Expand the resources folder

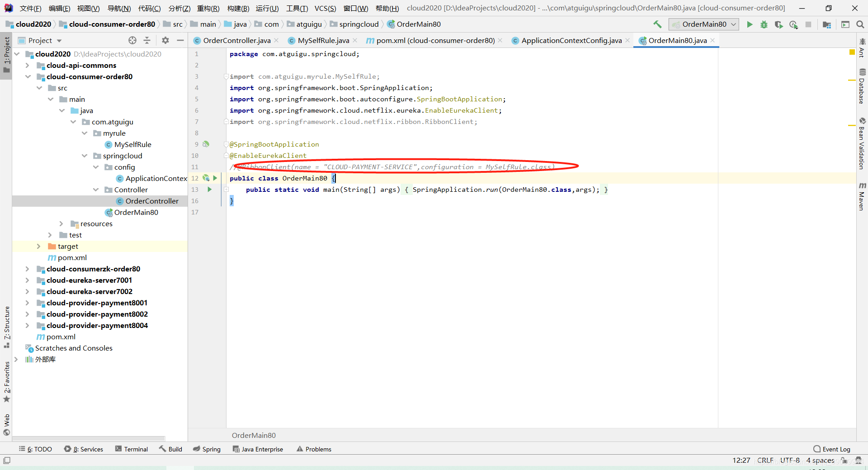[x=61, y=223]
